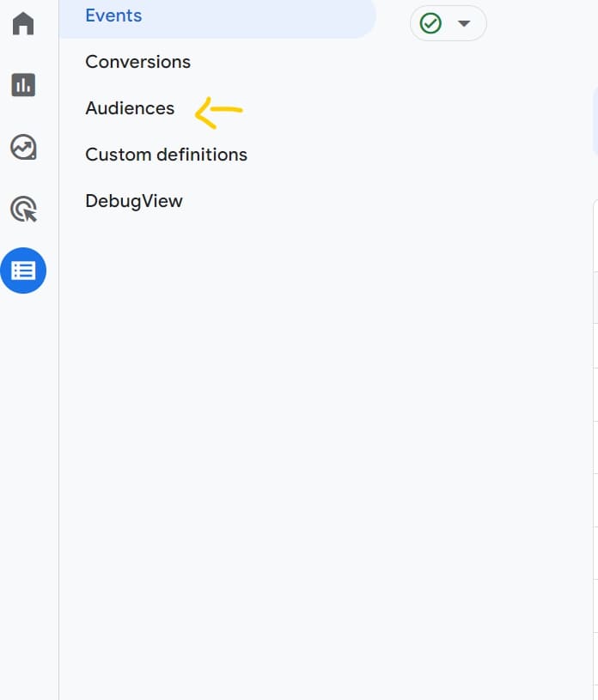Select the blue Configure list icon

(x=23, y=271)
